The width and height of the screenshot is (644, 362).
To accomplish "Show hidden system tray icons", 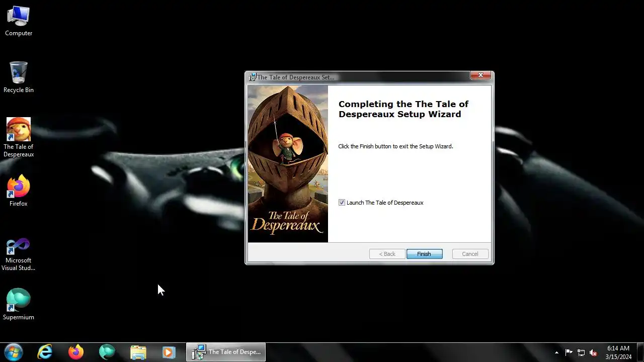I will coord(556,352).
